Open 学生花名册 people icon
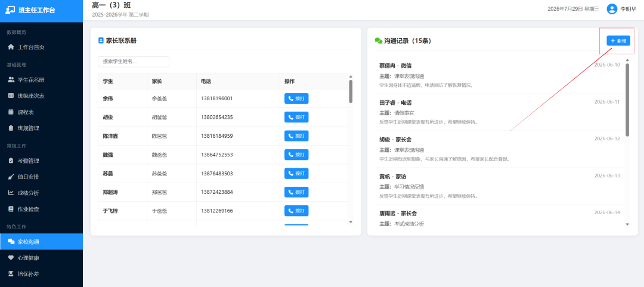644x287 pixels. point(11,80)
